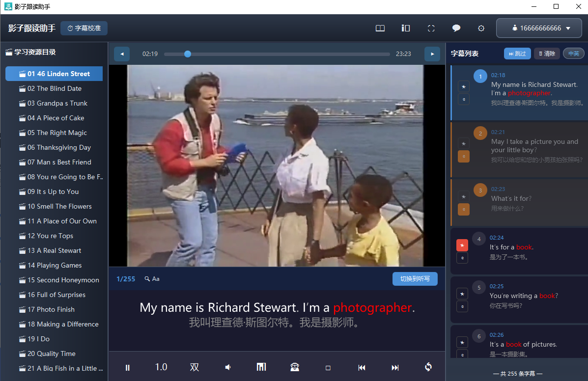Viewport: 588px width, 381px height.
Task: Star subtitle 6 'It's a book of pictures'
Action: (462, 342)
